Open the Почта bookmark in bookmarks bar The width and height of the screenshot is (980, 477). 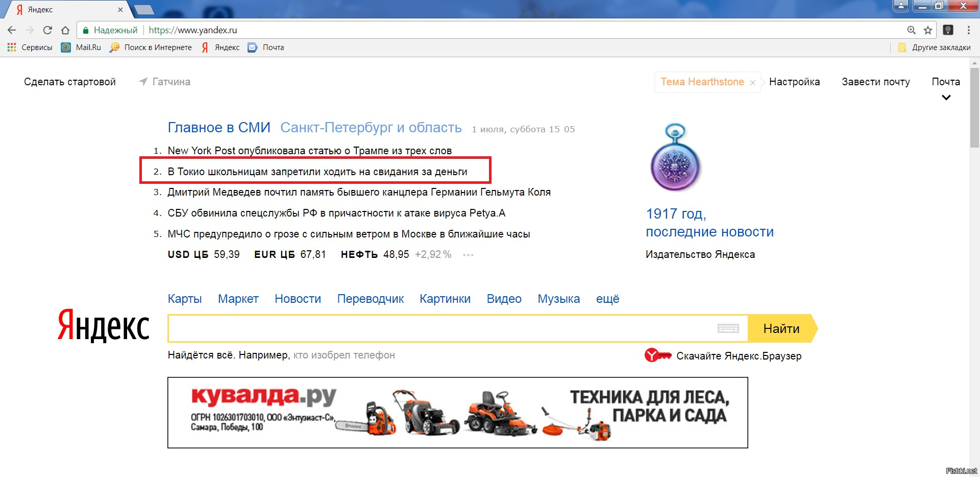pos(266,47)
